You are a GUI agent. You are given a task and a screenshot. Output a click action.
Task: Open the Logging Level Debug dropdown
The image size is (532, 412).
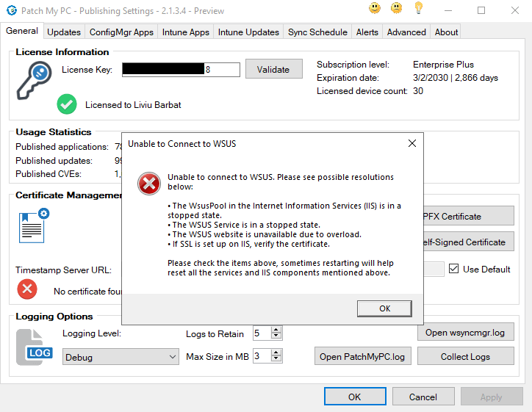121,357
